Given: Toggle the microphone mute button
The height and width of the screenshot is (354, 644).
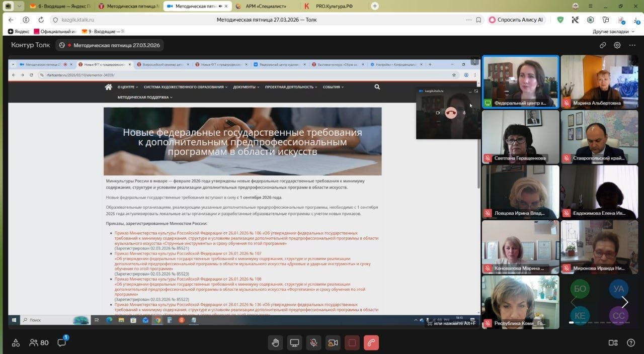Looking at the screenshot, I should click(313, 343).
